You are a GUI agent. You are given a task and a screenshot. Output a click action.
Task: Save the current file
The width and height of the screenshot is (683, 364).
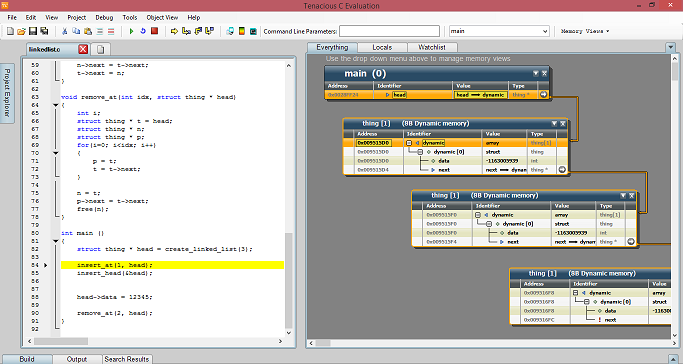click(x=33, y=31)
